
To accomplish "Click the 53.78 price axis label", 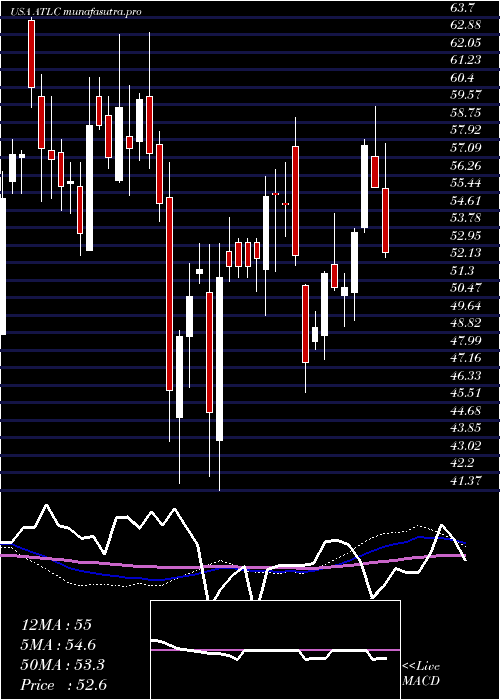I will coord(466,217).
